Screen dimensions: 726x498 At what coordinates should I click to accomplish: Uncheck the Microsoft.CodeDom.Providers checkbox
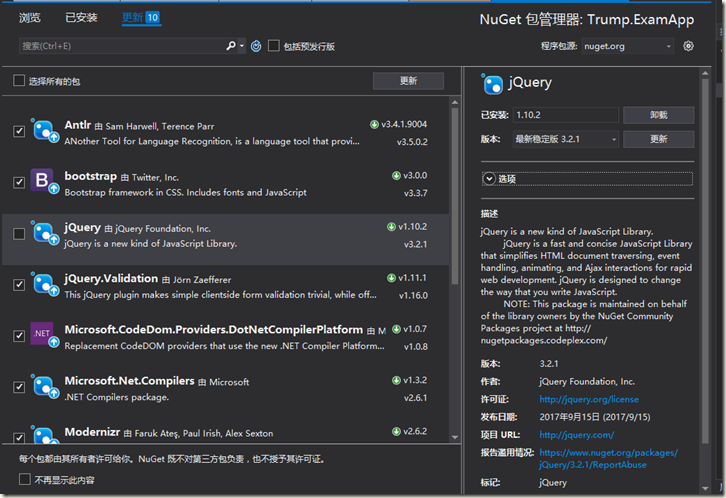19,336
